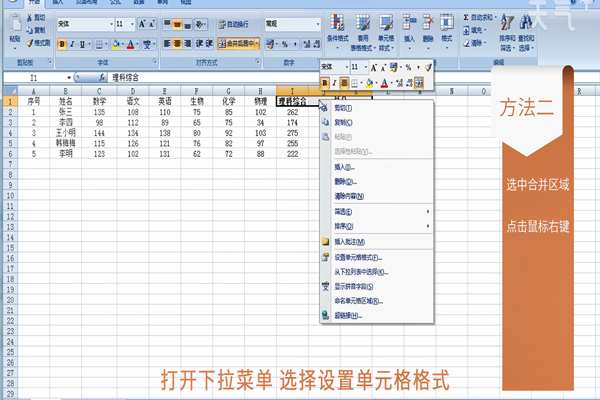Toggle ribbon Align Text Right button
This screenshot has width=600, height=400.
point(187,44)
